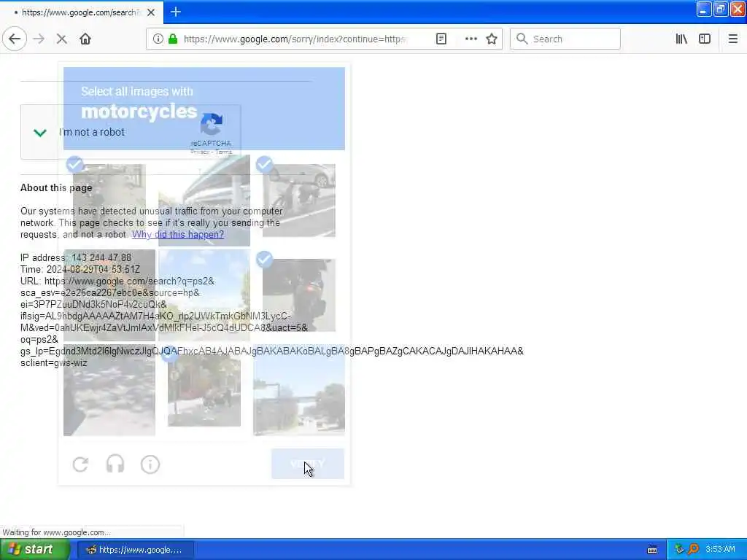Click the green secure connection padlock
This screenshot has width=747, height=560.
tap(173, 39)
